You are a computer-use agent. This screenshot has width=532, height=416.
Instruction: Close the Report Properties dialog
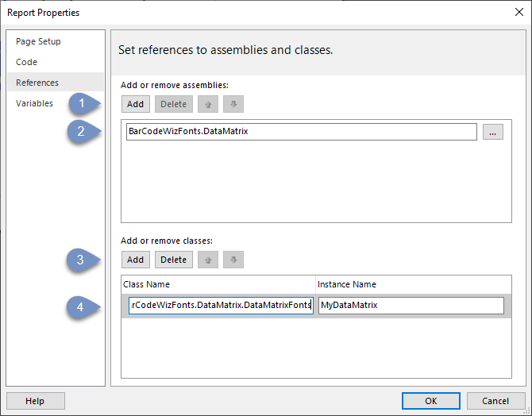(519, 12)
